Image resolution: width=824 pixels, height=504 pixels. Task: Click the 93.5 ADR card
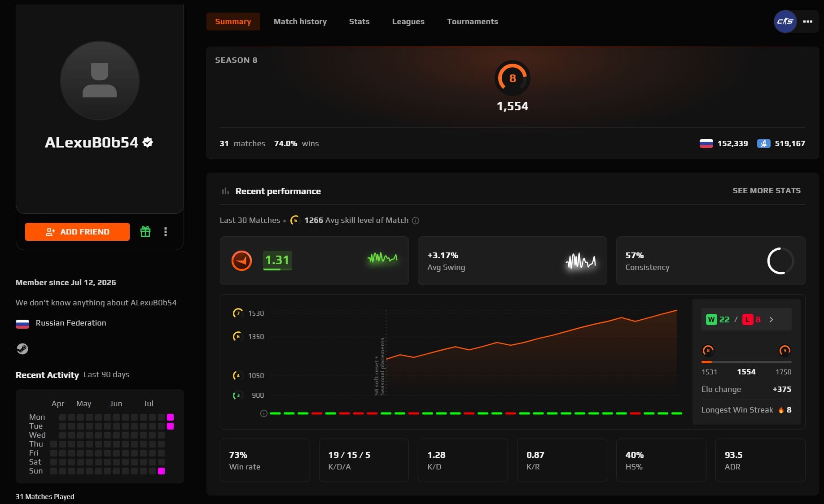click(x=760, y=460)
